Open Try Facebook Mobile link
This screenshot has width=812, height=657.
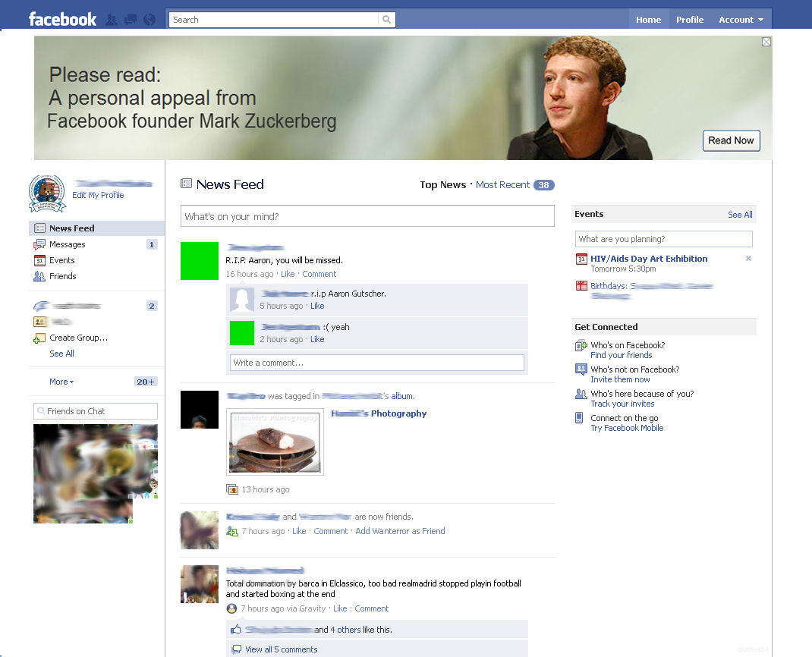click(627, 428)
